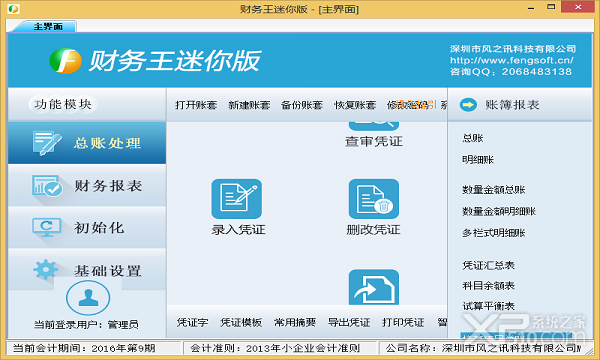The width and height of the screenshot is (600, 360).
Task: Click the current user avatar icon
Action: point(88,298)
